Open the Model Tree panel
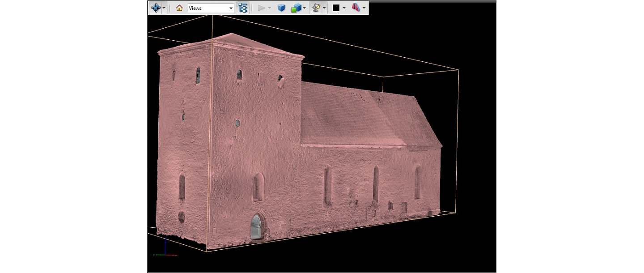The width and height of the screenshot is (644, 273). point(242,7)
